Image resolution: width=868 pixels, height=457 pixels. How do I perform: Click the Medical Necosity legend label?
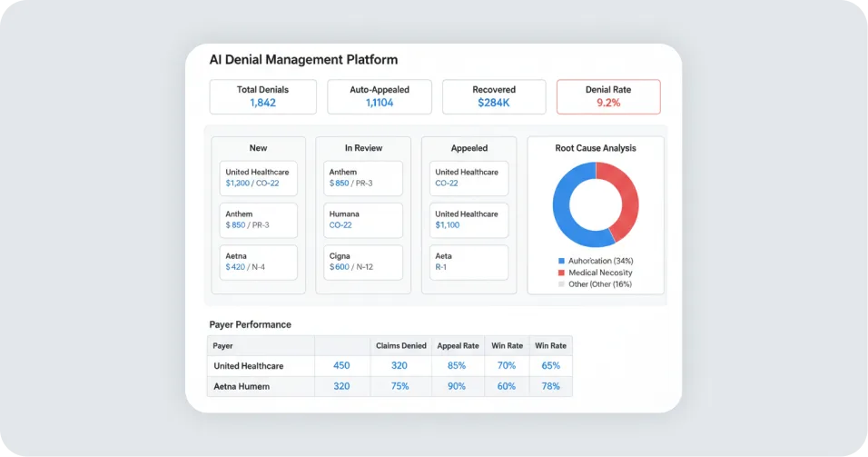(x=600, y=273)
